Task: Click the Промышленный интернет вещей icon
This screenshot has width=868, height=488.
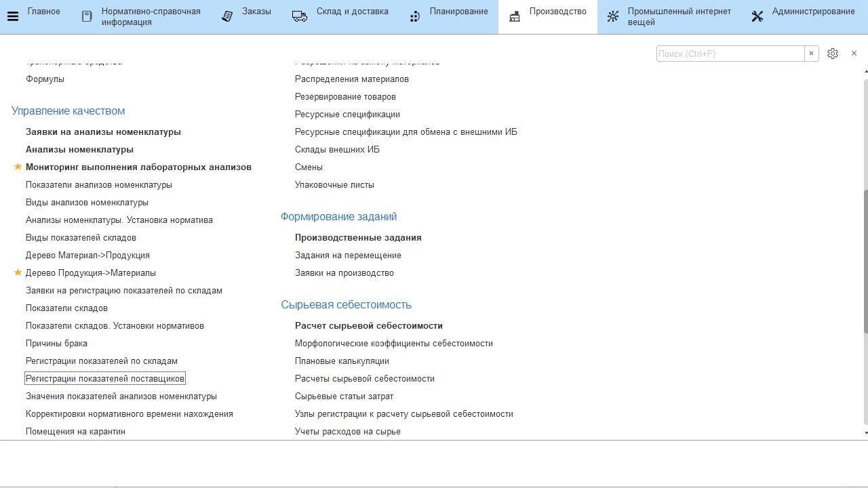Action: pyautogui.click(x=613, y=17)
